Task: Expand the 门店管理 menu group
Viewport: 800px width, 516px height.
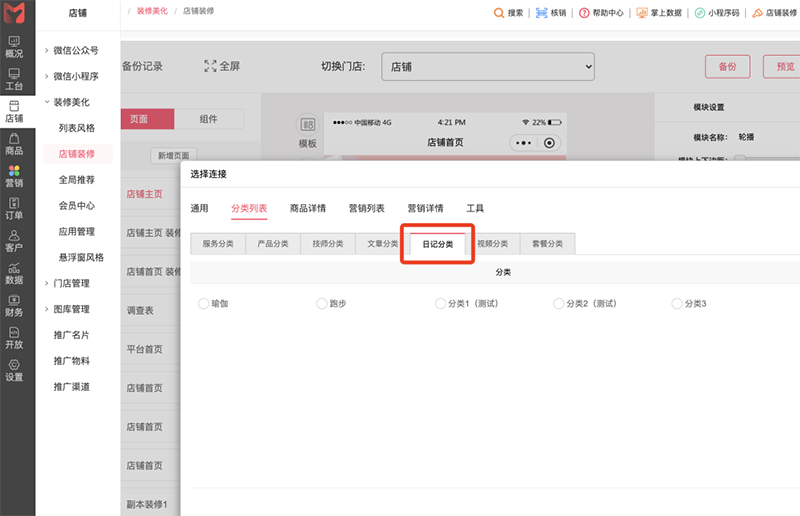Action: pos(70,283)
